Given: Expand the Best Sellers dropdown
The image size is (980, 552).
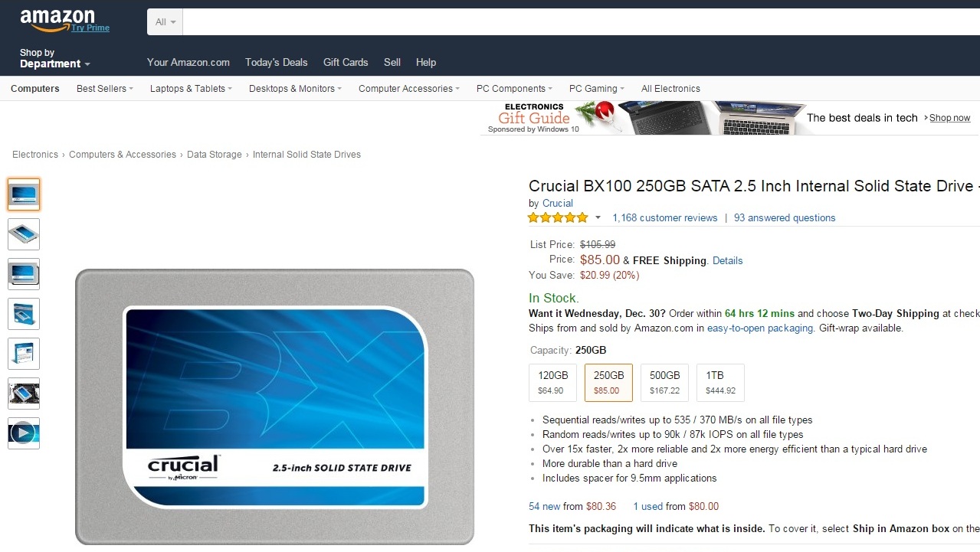Looking at the screenshot, I should [x=105, y=89].
